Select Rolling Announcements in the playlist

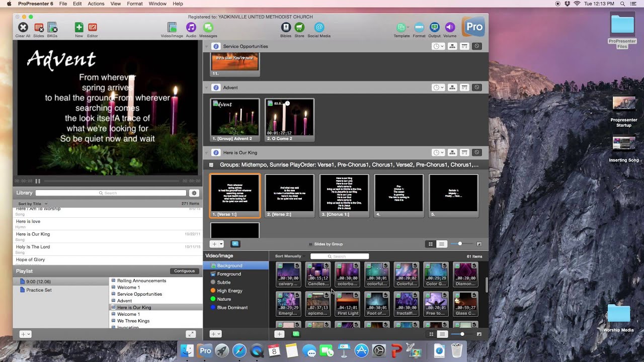156,281
